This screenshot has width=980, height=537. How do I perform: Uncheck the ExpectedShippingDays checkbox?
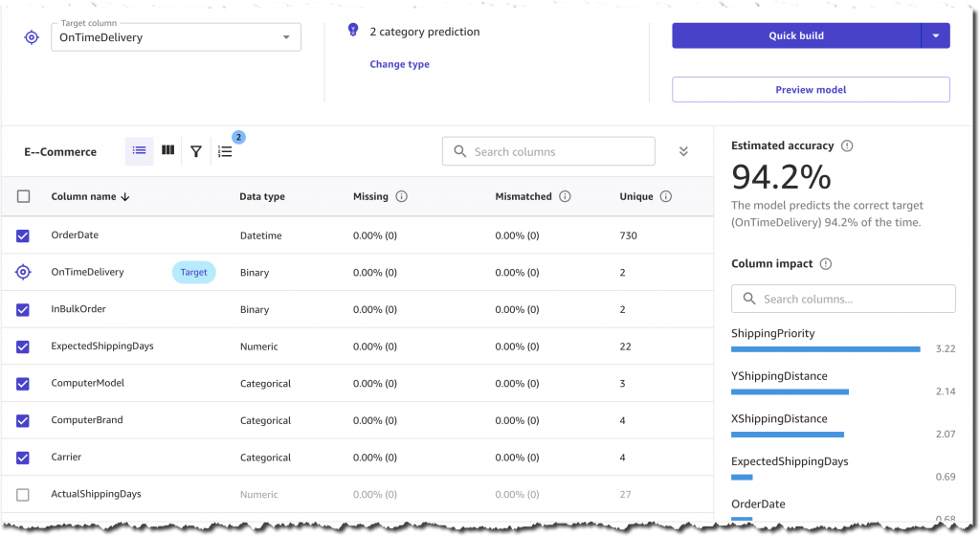(23, 347)
